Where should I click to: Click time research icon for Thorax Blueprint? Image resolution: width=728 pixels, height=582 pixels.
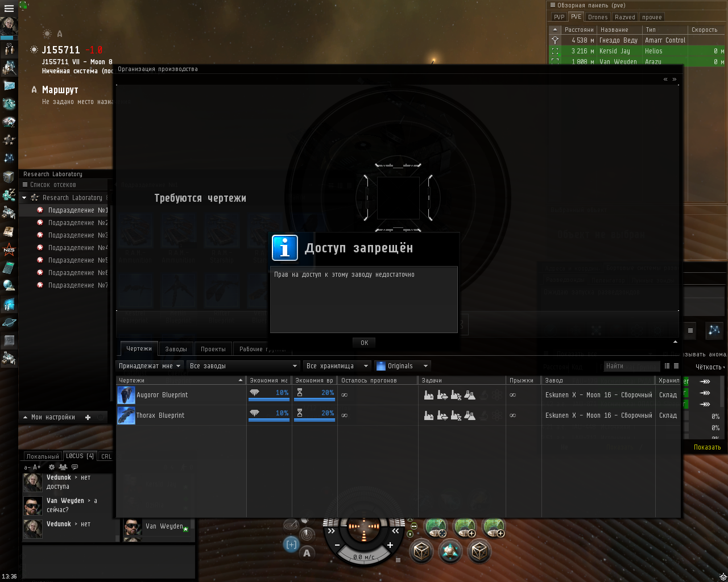click(456, 415)
